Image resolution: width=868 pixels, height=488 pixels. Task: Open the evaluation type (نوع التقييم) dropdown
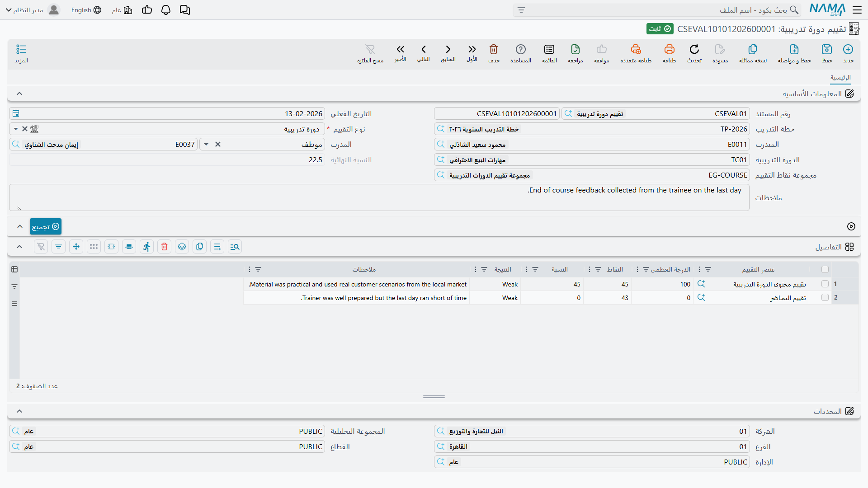click(x=16, y=129)
